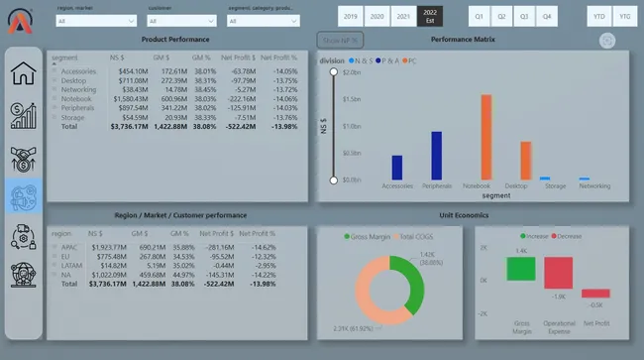Expand the EU region row
Screen dimensions: 644x360
click(54, 256)
